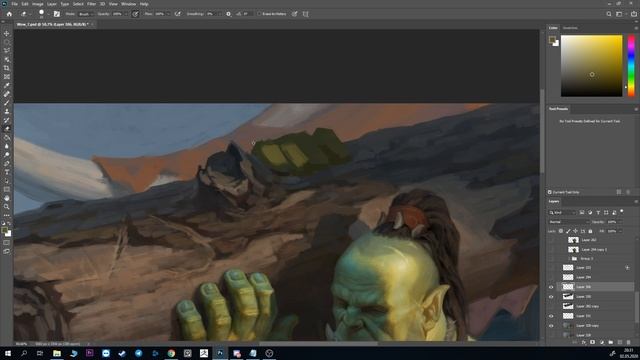The width and height of the screenshot is (640, 360).
Task: Open symmetry paint options icon
Action: (305, 14)
